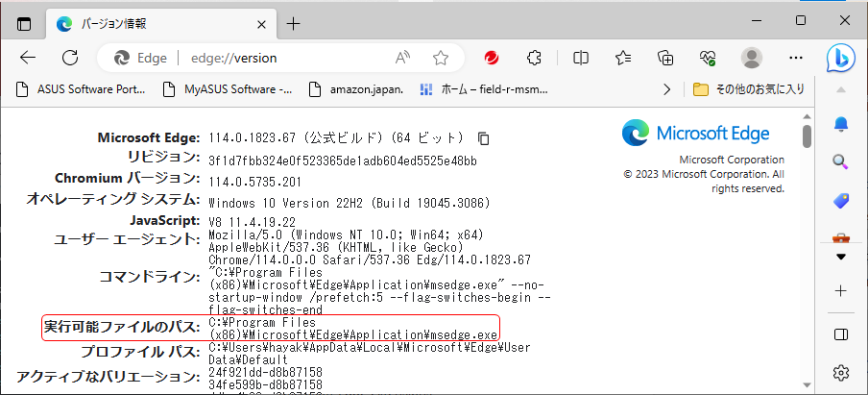Toggle split screen view icon
Viewport: 868px width, 395px height.
point(581,58)
